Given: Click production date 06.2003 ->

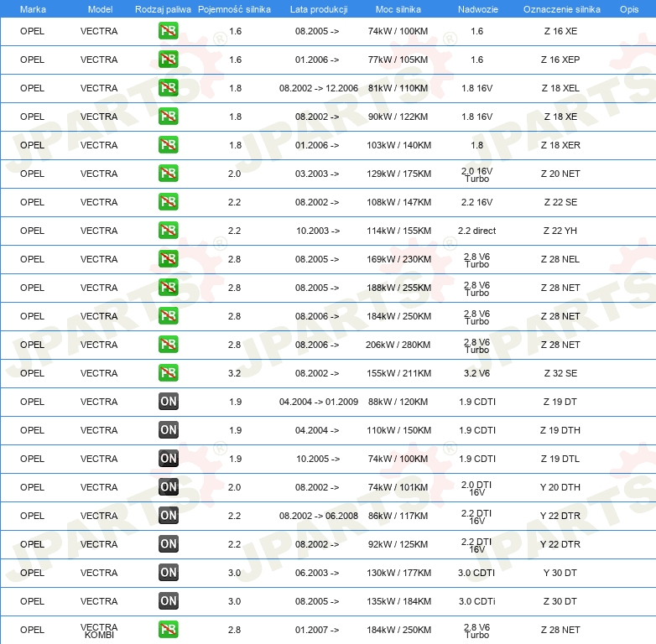Looking at the screenshot, I should (x=317, y=573).
